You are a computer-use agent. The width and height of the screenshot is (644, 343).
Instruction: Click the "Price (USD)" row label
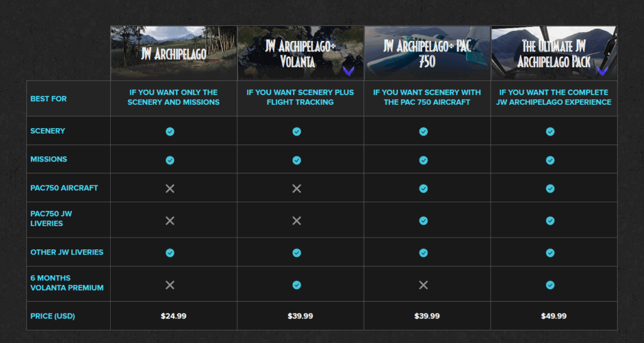[52, 316]
